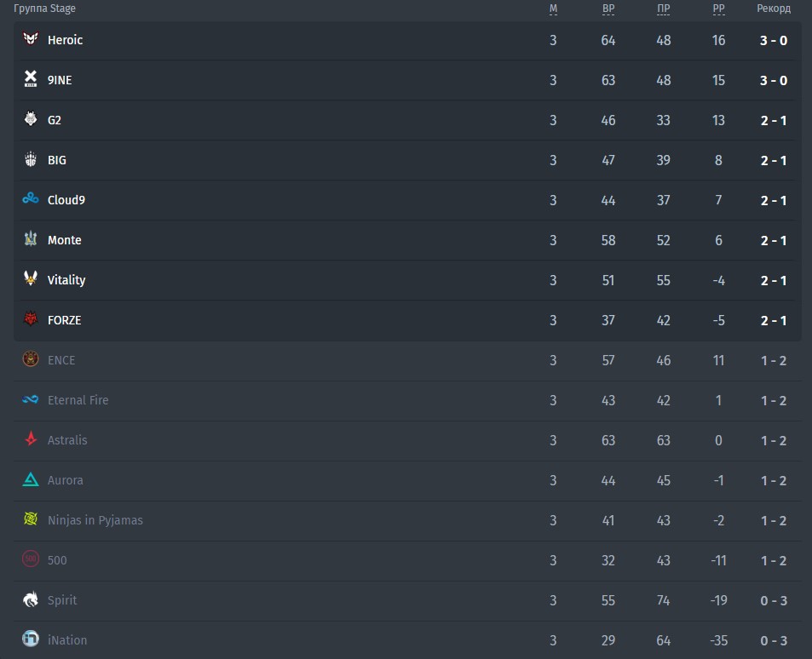Click the Vitality bee logo icon
Image resolution: width=812 pixels, height=659 pixels.
tap(31, 278)
